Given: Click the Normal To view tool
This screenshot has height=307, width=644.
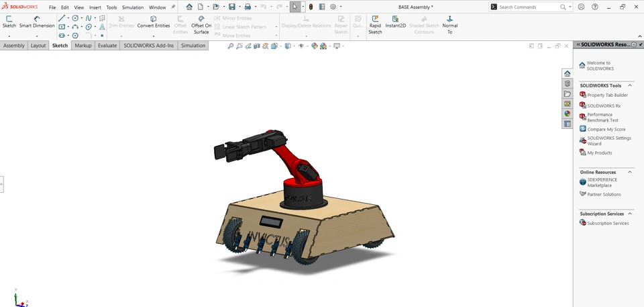Looking at the screenshot, I should click(x=449, y=25).
